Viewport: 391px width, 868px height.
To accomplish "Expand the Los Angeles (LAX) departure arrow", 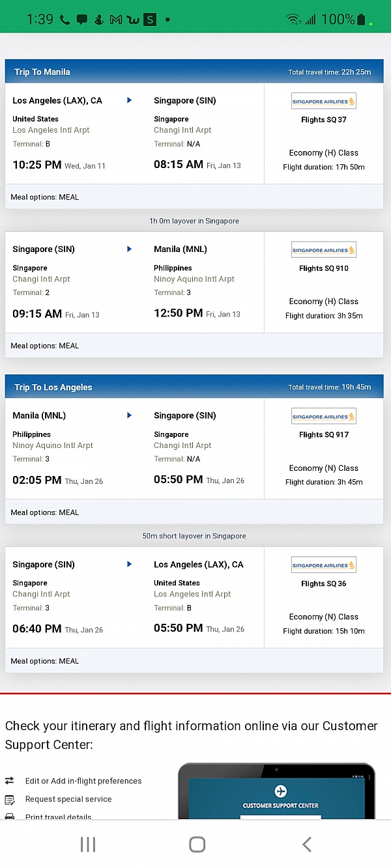I will tap(129, 100).
